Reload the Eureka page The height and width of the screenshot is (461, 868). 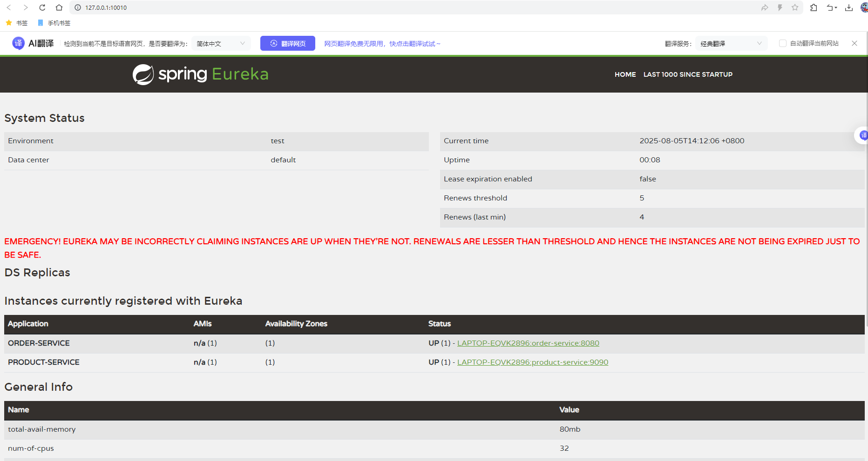[x=42, y=7]
